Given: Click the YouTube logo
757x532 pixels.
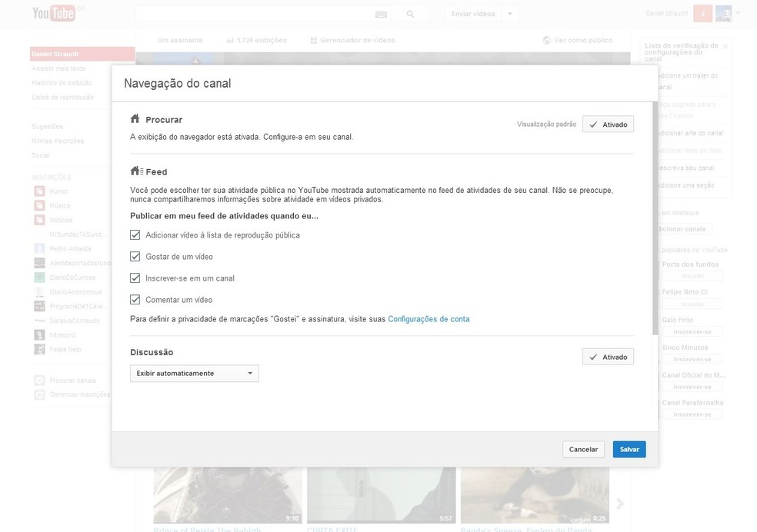Looking at the screenshot, I should tap(52, 12).
